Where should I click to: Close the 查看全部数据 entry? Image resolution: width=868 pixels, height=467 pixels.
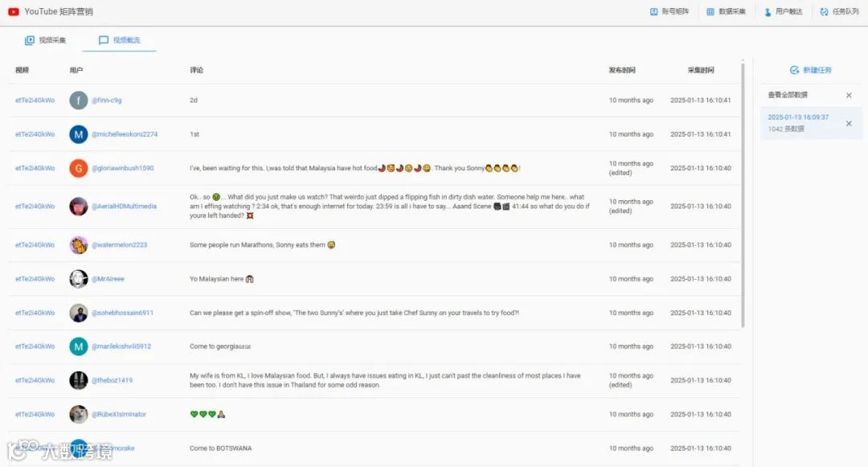[849, 95]
